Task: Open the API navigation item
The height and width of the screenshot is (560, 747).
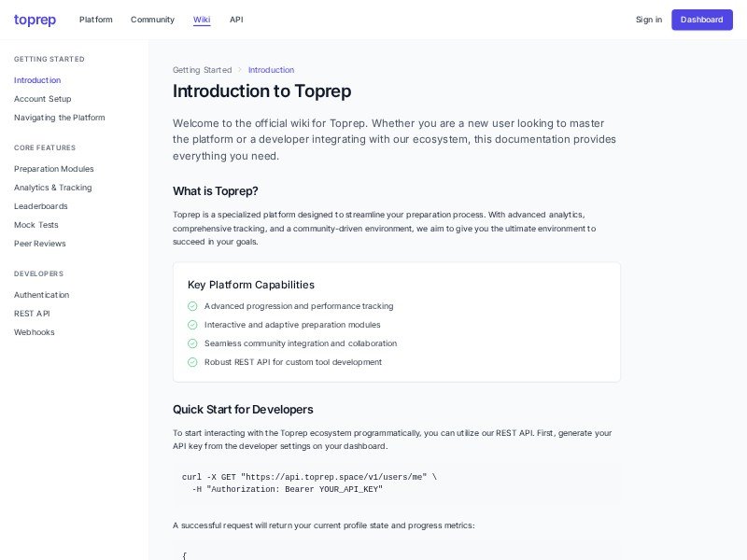Action: (236, 20)
